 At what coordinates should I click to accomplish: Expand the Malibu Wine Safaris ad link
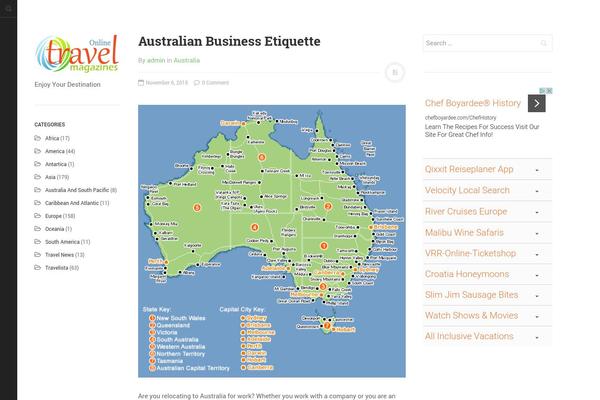488,232
